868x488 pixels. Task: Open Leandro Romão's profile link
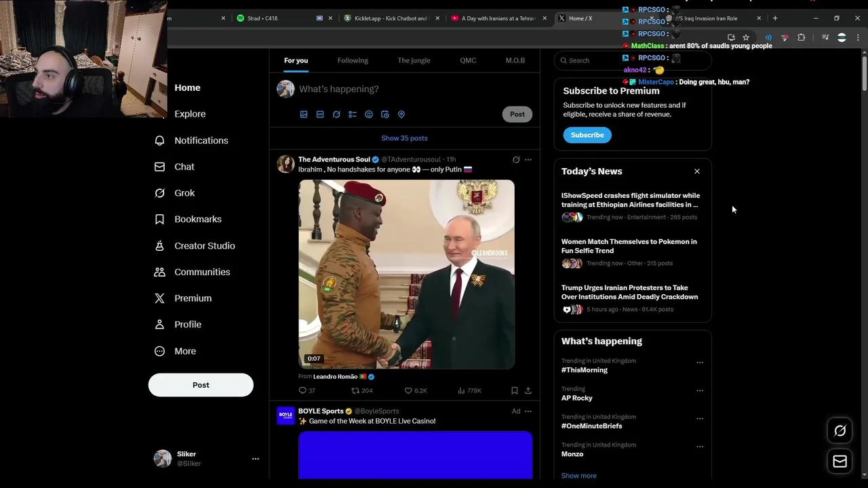pos(336,377)
